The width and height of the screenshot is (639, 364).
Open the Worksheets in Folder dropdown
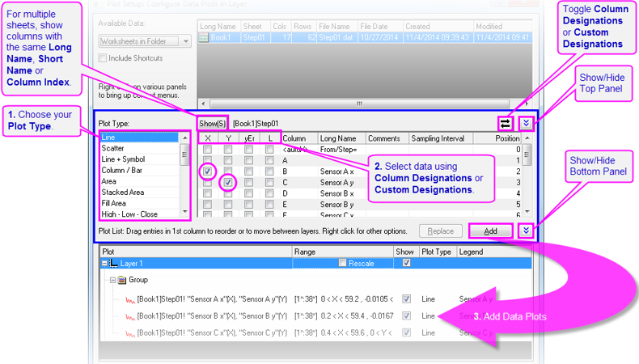(x=185, y=40)
